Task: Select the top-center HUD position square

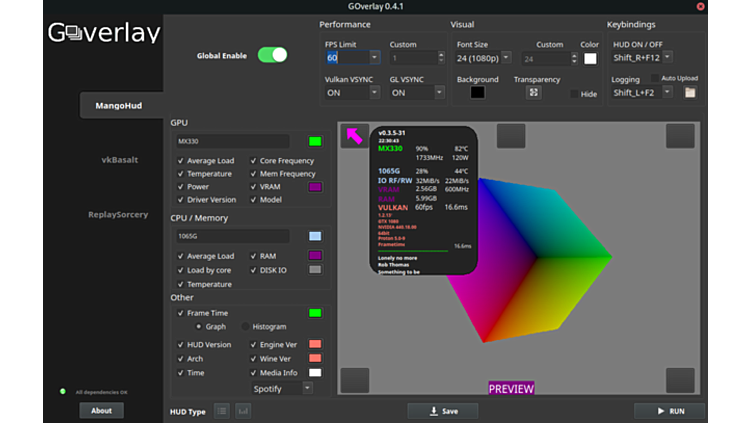Action: click(510, 135)
